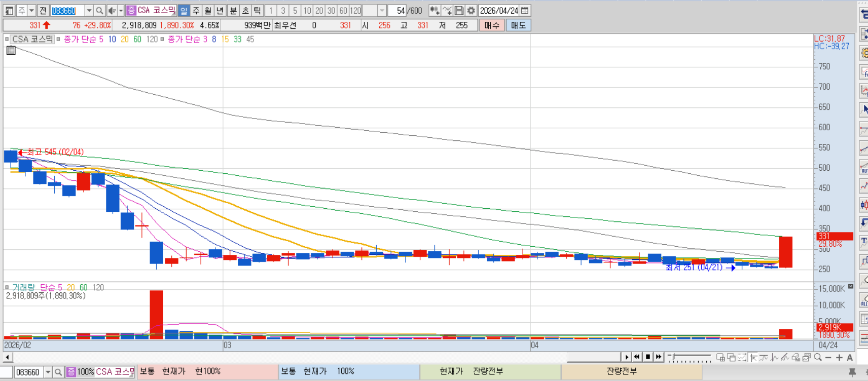Switch to weekly 주 chart period
Image resolution: width=868 pixels, height=381 pixels.
pos(196,11)
